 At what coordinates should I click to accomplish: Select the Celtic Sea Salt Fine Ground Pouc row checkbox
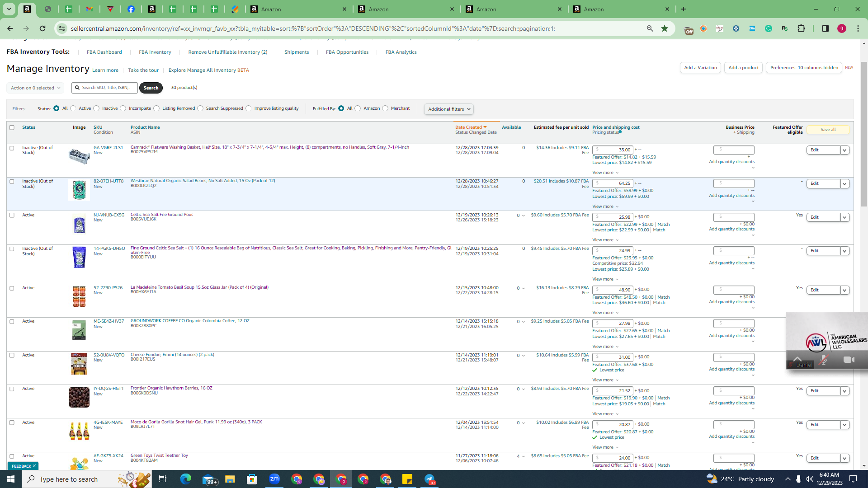[x=12, y=216]
